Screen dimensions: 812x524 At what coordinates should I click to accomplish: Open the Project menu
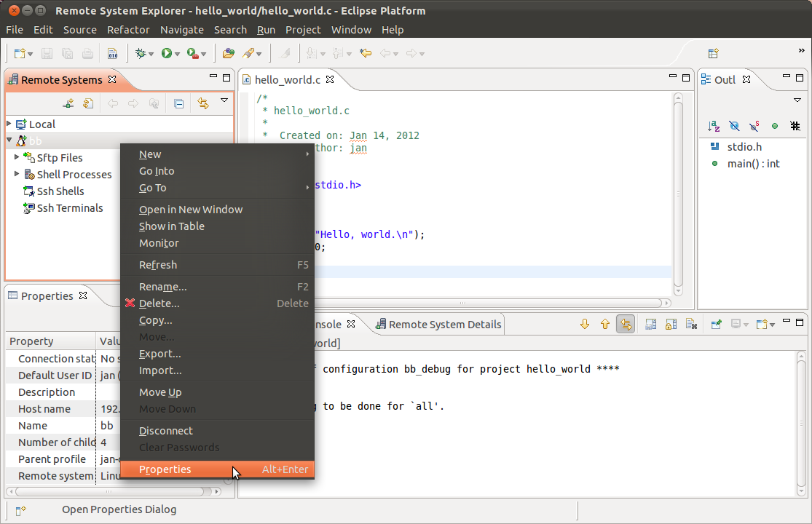click(303, 30)
